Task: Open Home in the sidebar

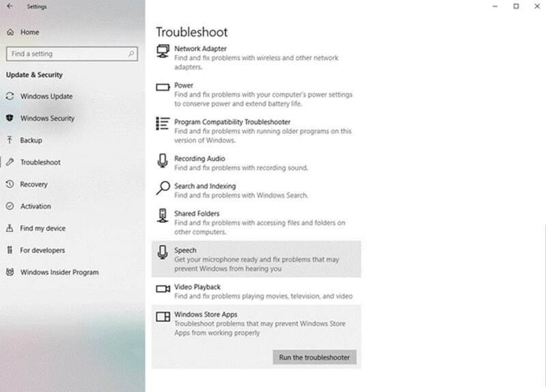Action: 29,32
